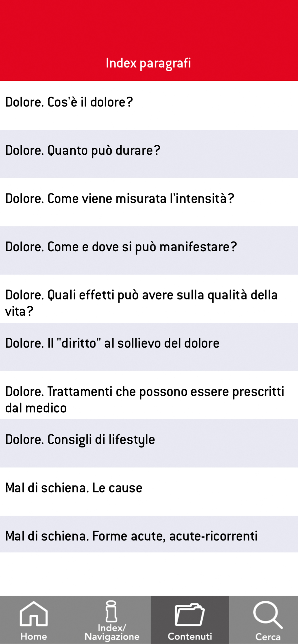Open "Dolore. Cos'è il dolore?" paragraph
Image resolution: width=298 pixels, height=644 pixels.
click(69, 102)
